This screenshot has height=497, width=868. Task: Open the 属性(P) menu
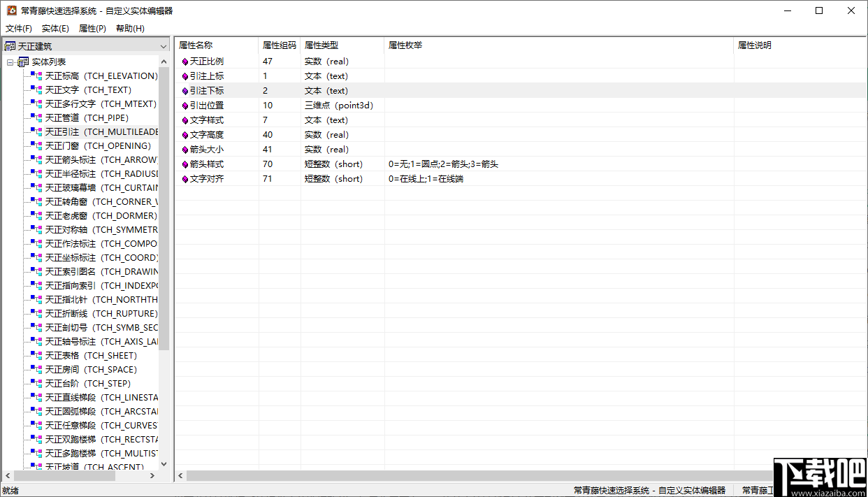tap(92, 28)
